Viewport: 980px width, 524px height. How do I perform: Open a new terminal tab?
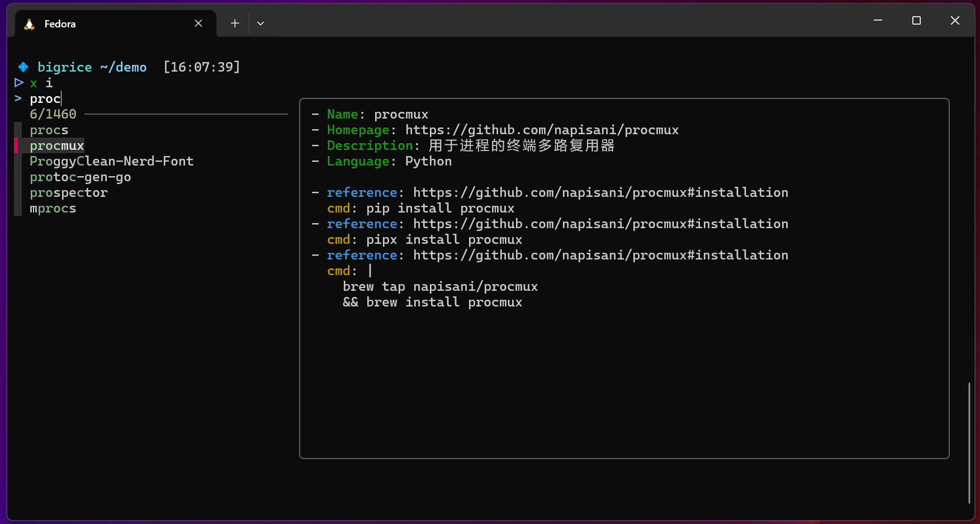pyautogui.click(x=235, y=23)
